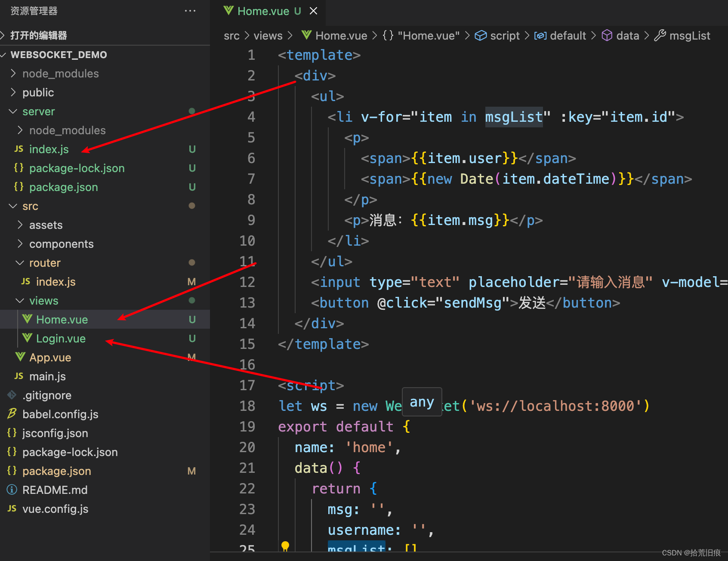
Task: Click info icon beside README.md
Action: click(12, 490)
